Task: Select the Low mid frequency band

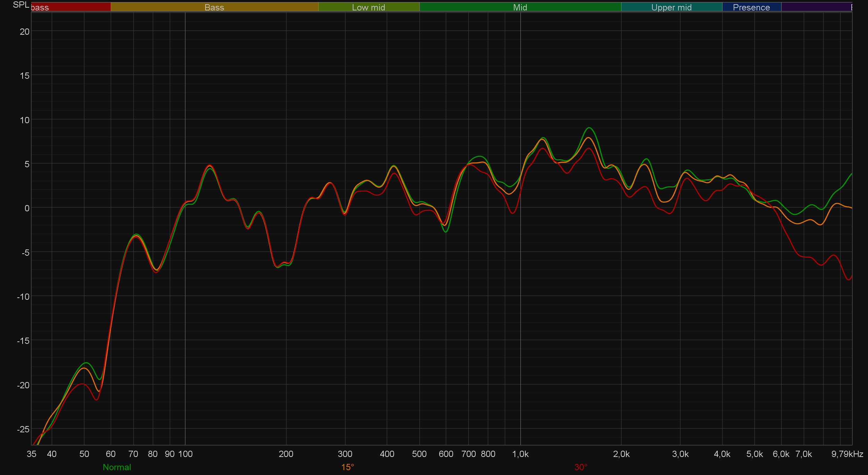Action: (x=368, y=7)
